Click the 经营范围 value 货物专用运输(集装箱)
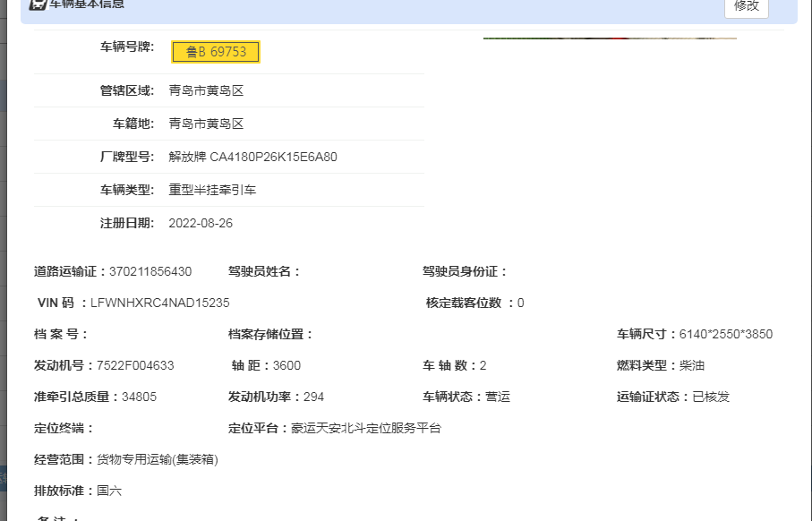This screenshot has height=521, width=812. pos(158,459)
